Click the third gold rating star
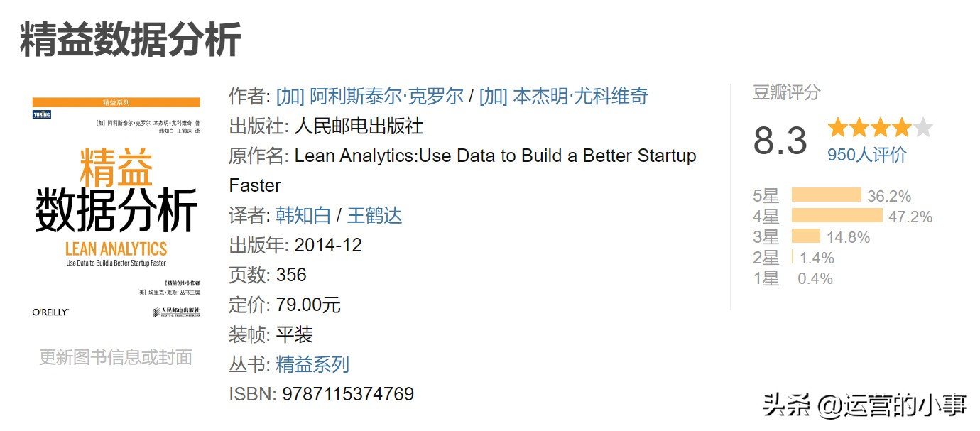 point(881,129)
